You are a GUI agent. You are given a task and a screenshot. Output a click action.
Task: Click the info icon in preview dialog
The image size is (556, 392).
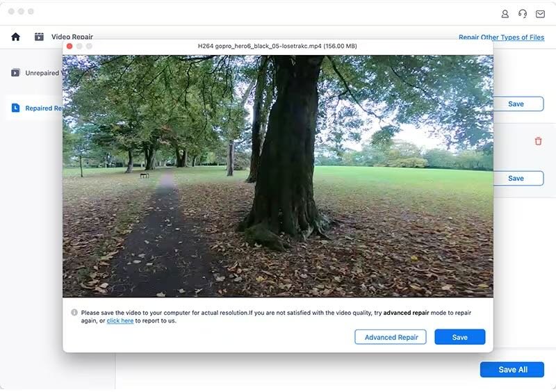coord(74,313)
